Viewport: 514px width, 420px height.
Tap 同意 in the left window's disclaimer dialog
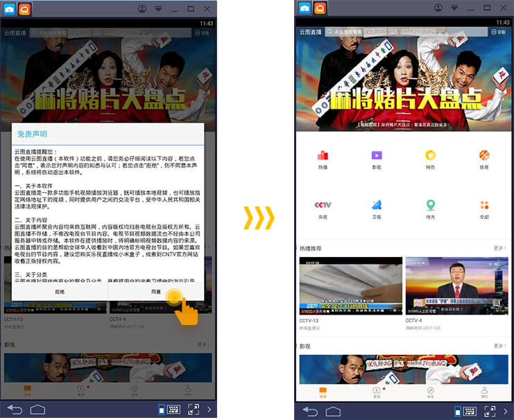pos(156,292)
